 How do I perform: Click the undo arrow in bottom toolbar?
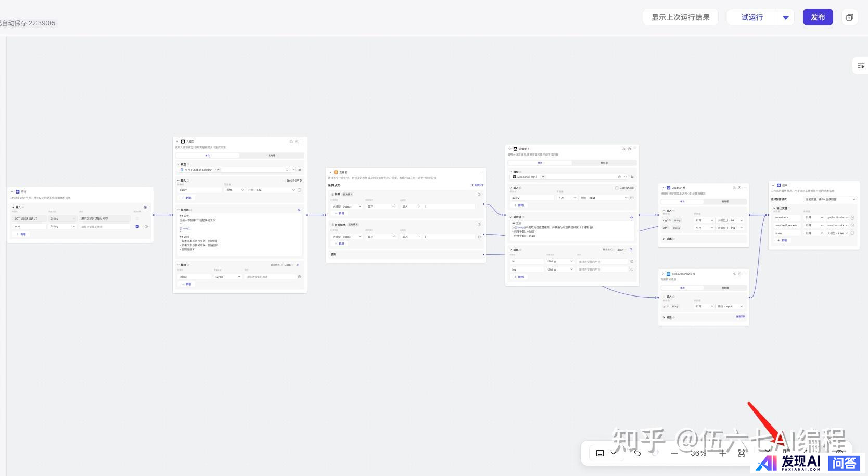[637, 453]
